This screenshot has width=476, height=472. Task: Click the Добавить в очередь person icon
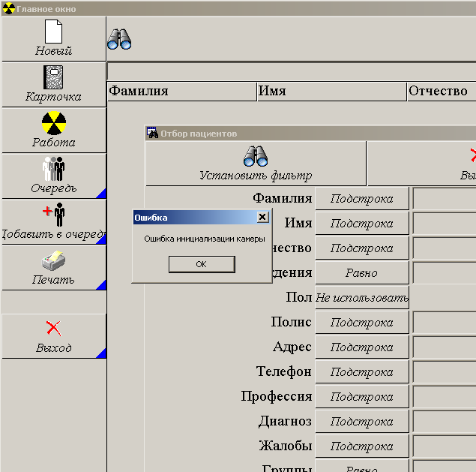(x=53, y=215)
